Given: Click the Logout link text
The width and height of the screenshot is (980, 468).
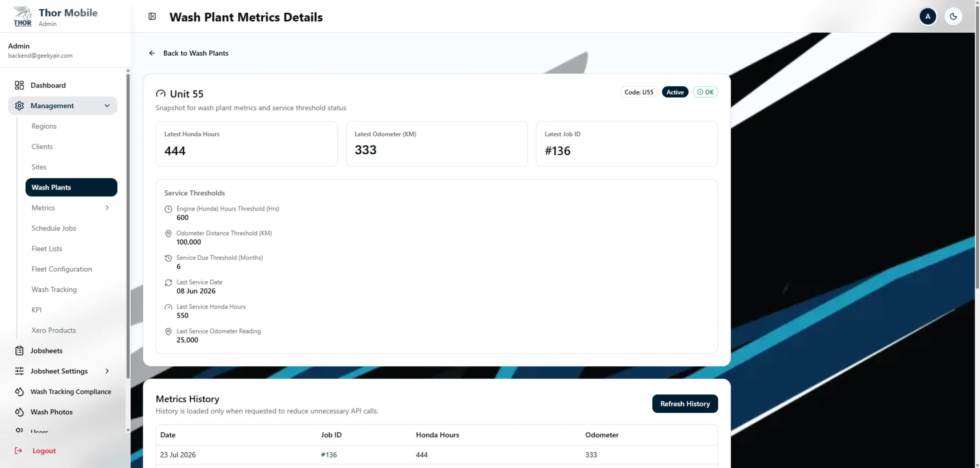Looking at the screenshot, I should click(x=44, y=451).
